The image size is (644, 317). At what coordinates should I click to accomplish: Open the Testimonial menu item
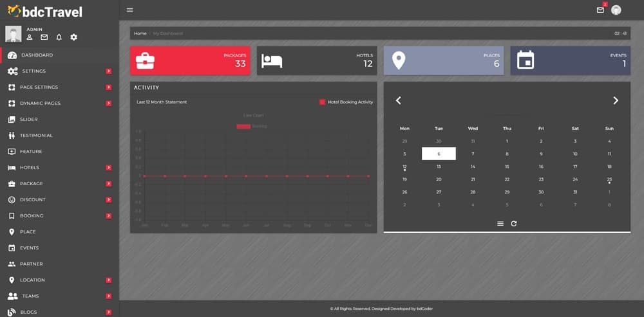point(36,136)
